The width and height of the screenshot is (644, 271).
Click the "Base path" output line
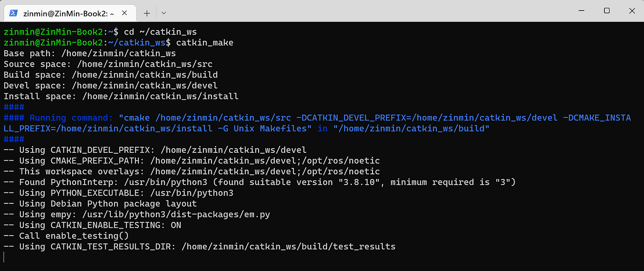(x=90, y=53)
